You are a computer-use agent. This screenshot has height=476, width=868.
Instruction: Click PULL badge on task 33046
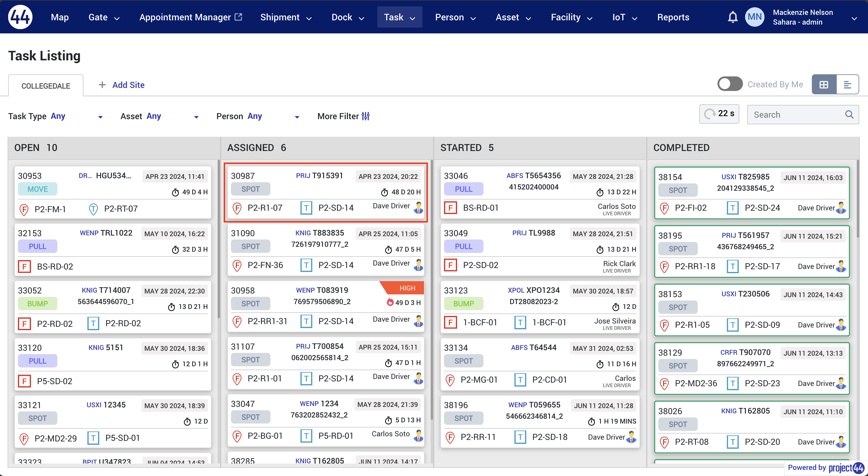coord(464,189)
